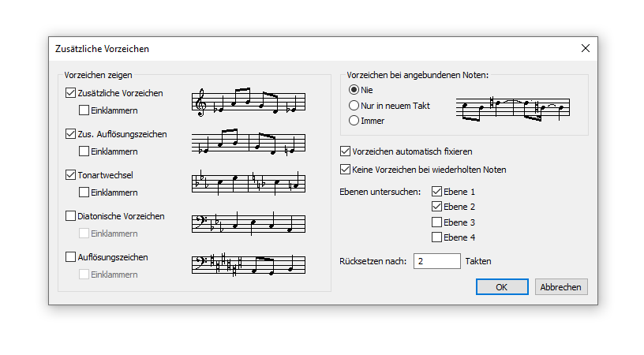The height and width of the screenshot is (355, 644).
Task: Close the Zusätzliche Vorzeichen dialog
Action: [x=586, y=48]
